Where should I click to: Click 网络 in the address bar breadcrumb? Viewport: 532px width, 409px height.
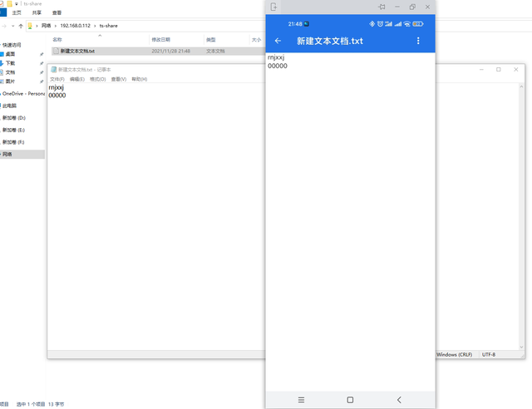(x=47, y=26)
